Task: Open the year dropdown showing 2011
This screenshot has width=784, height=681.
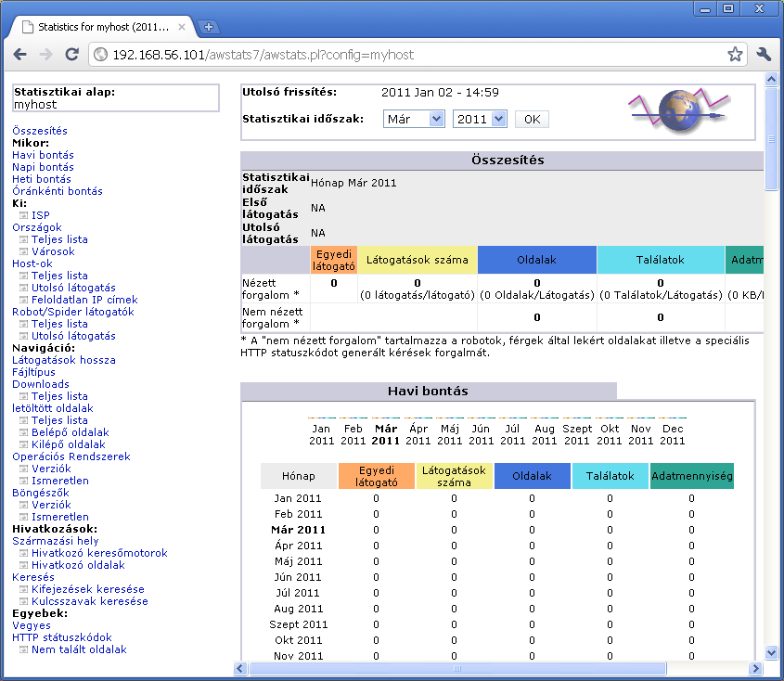Action: point(480,119)
